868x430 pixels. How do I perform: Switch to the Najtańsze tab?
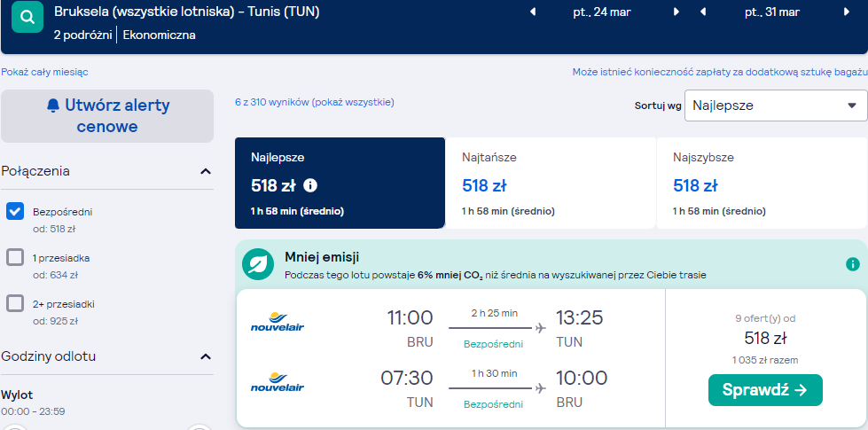pyautogui.click(x=551, y=184)
